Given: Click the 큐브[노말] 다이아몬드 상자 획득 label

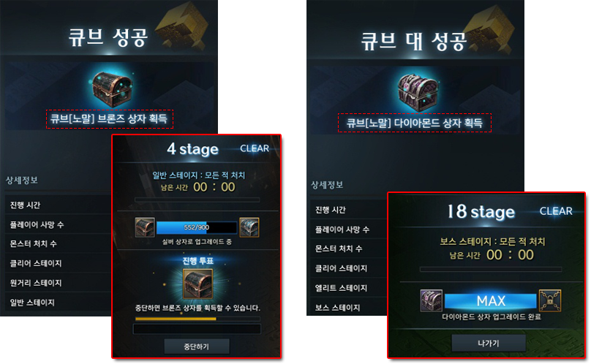Looking at the screenshot, I should (414, 123).
